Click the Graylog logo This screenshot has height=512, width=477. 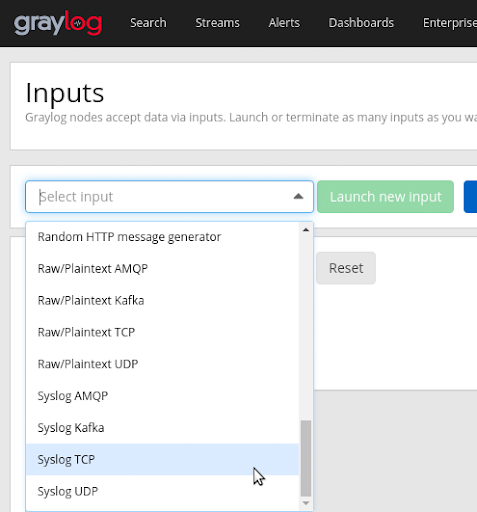click(58, 23)
